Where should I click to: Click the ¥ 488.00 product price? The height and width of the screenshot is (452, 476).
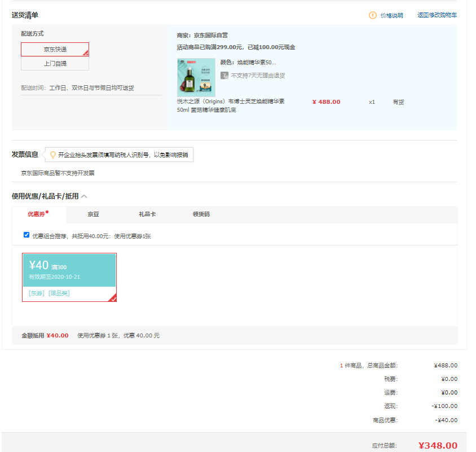327,102
